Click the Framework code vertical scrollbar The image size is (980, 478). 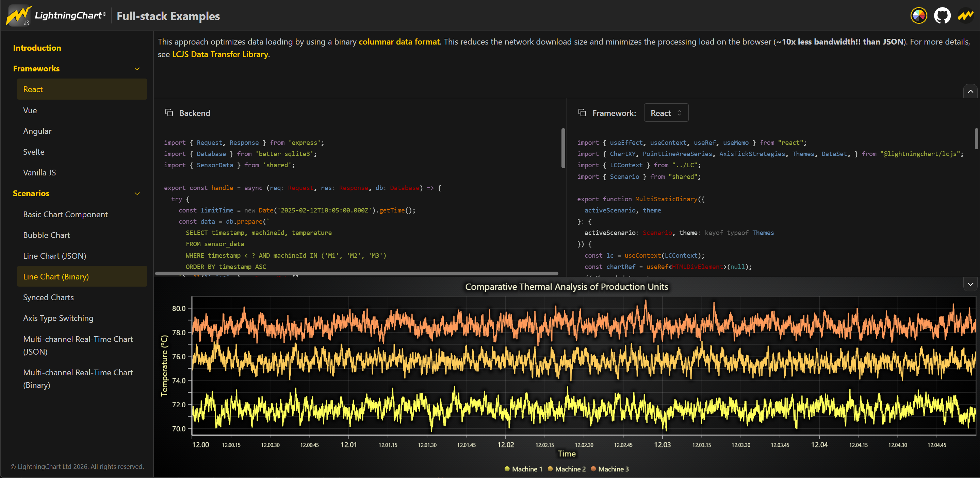[976, 138]
